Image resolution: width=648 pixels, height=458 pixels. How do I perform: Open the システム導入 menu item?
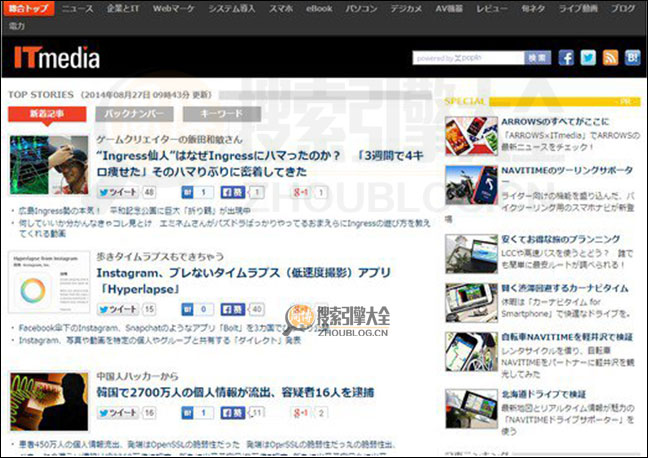pyautogui.click(x=231, y=8)
